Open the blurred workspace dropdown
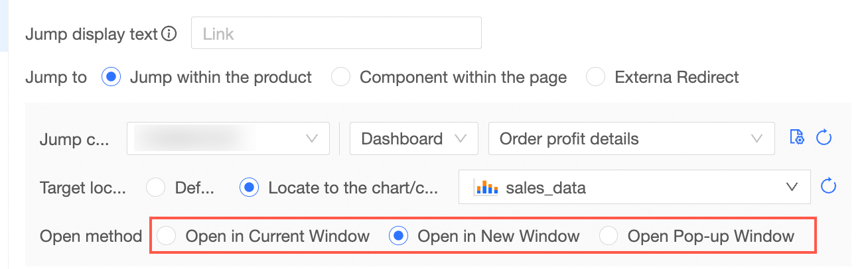868x269 pixels. [x=228, y=138]
